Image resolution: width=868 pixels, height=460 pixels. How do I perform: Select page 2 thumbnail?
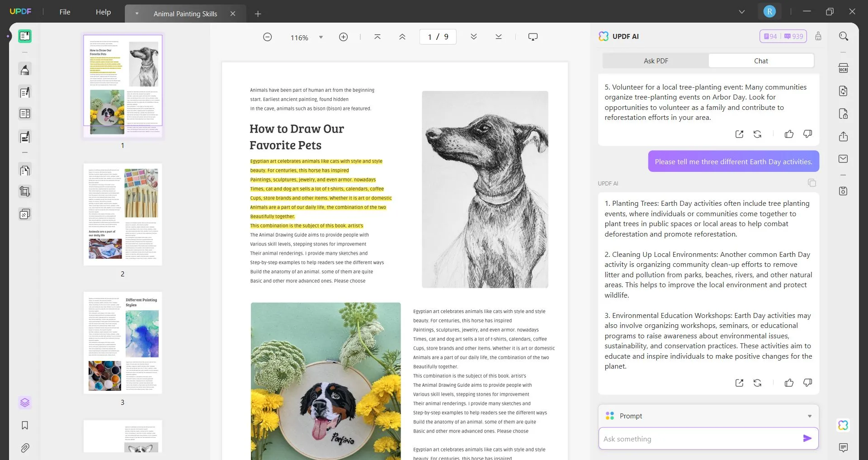(123, 215)
